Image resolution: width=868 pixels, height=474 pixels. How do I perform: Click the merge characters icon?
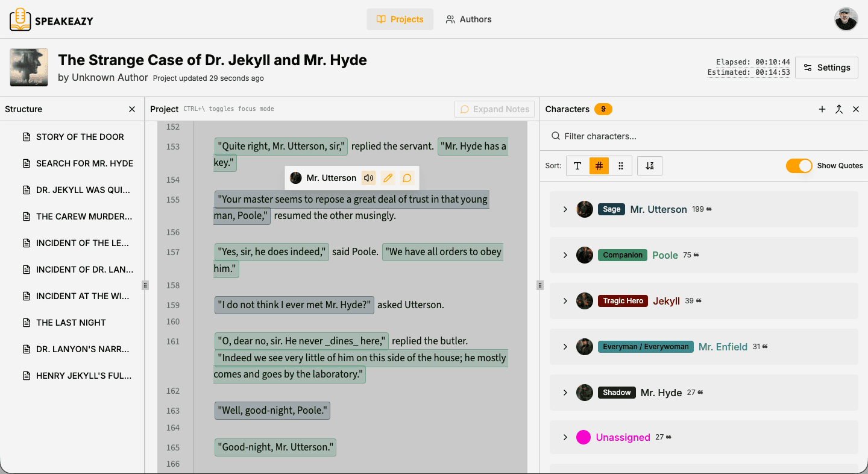[839, 109]
